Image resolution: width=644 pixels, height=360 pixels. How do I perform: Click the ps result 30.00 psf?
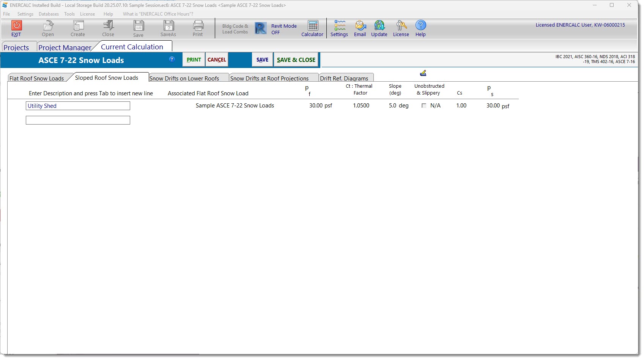pos(498,106)
